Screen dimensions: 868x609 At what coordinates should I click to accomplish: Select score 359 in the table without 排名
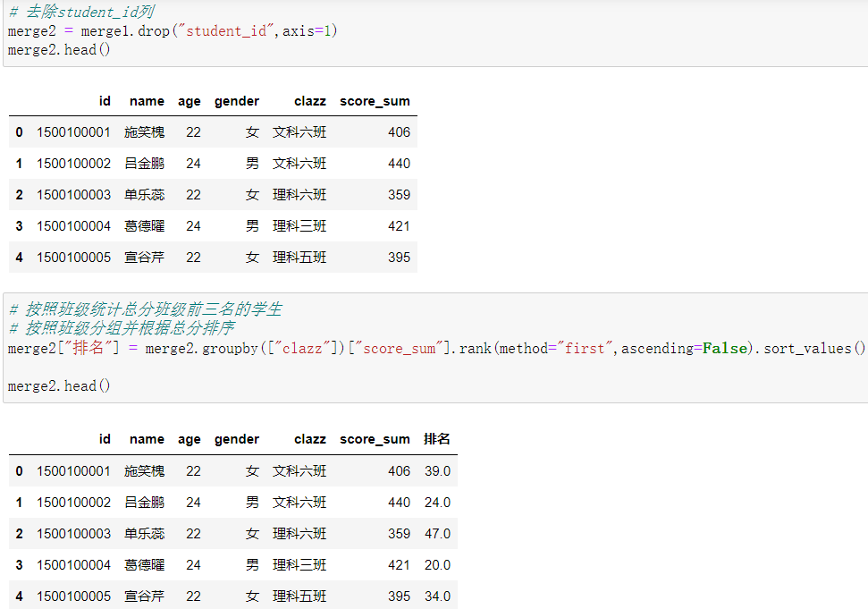[399, 195]
